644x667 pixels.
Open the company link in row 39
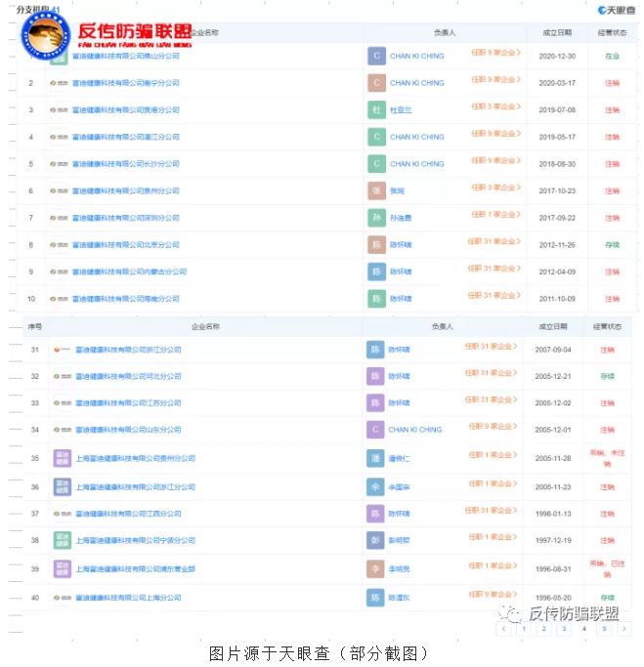tap(136, 568)
